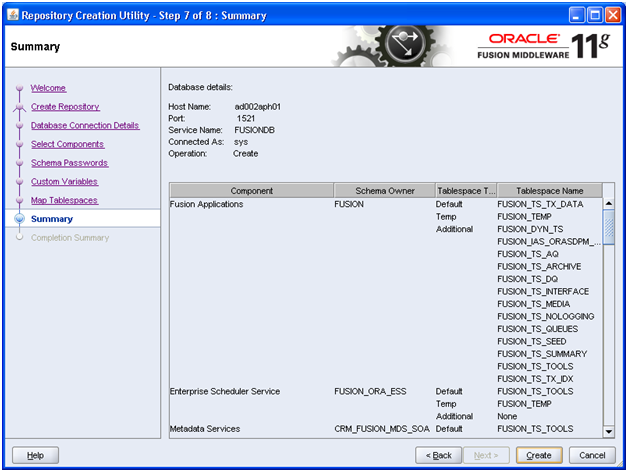Click the table scrollbar down arrow
The height and width of the screenshot is (472, 628).
(x=608, y=432)
